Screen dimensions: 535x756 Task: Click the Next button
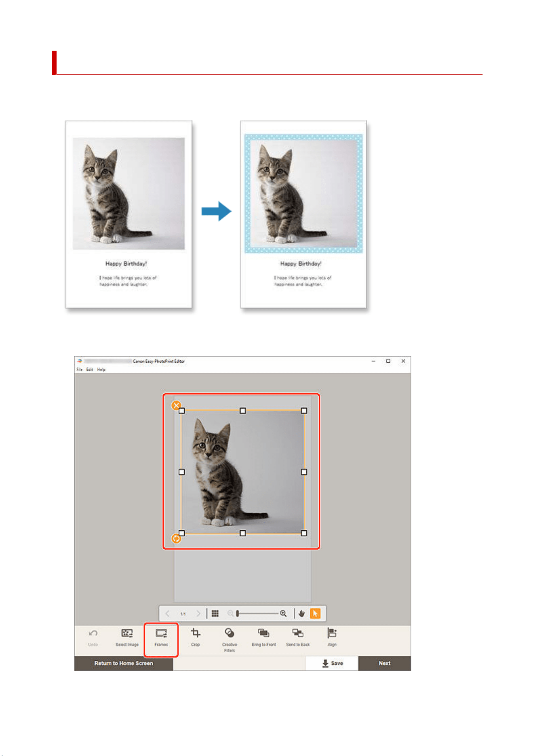385,664
